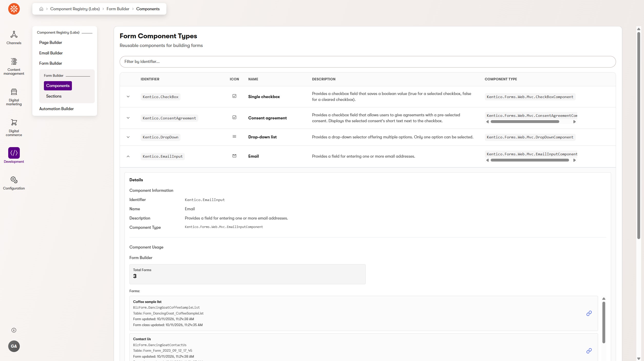The height and width of the screenshot is (361, 644).
Task: Click the Single checkbox name cell
Action: (x=264, y=97)
